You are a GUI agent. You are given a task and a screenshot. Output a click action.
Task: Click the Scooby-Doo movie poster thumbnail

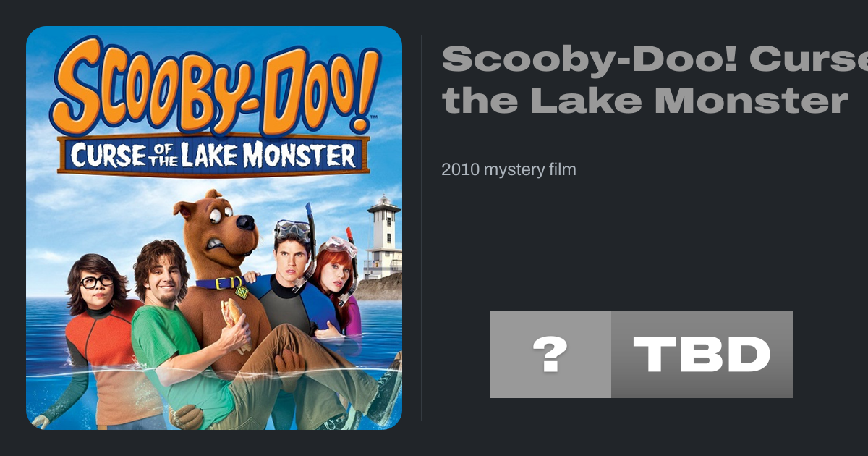214,228
